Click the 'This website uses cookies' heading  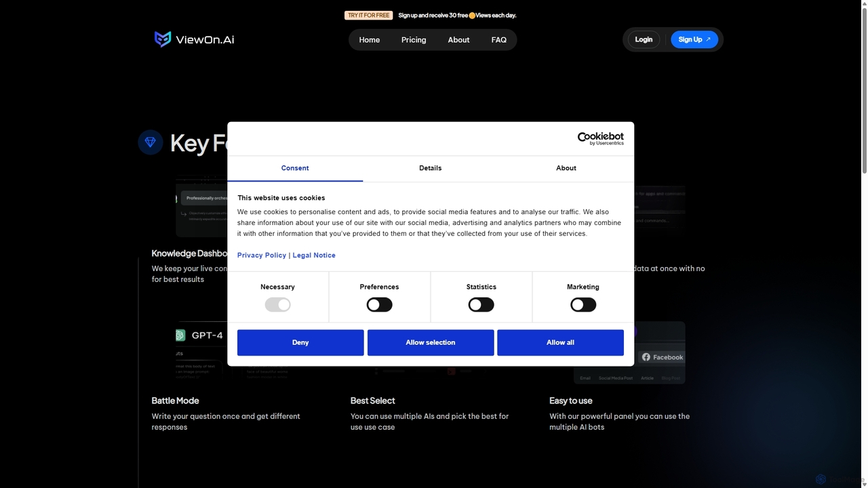(281, 198)
